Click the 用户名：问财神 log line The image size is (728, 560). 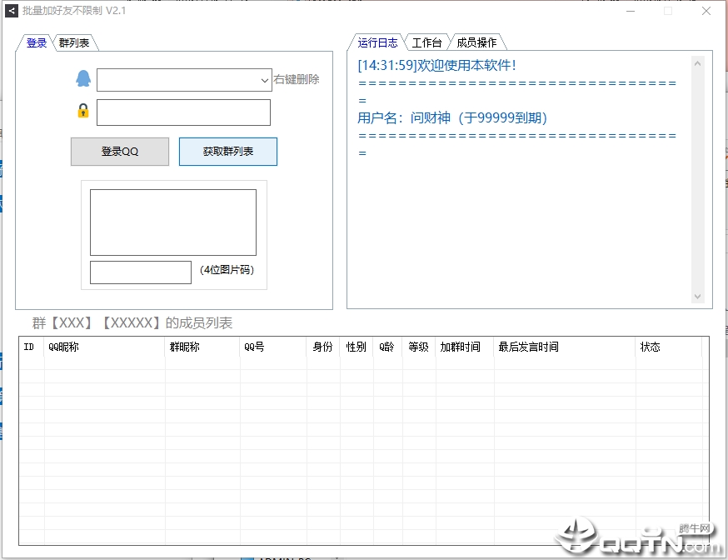452,118
